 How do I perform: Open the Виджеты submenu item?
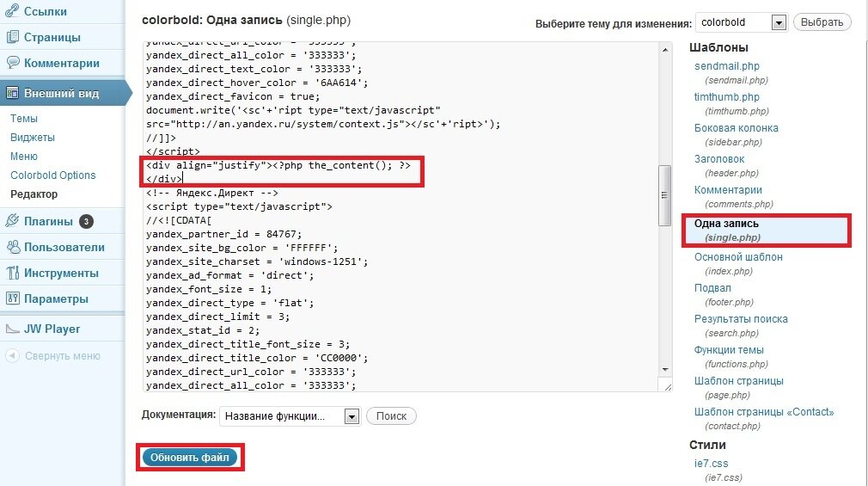click(x=33, y=138)
